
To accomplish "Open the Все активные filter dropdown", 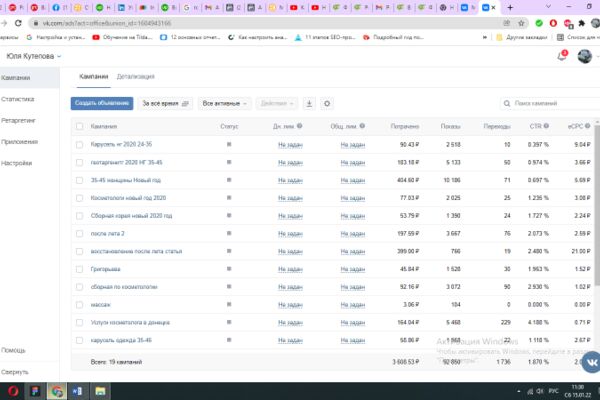I will (225, 103).
